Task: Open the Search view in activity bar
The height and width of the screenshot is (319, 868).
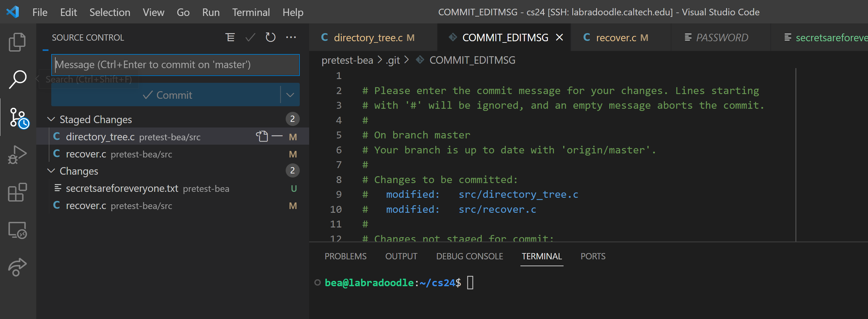Action: coord(17,79)
